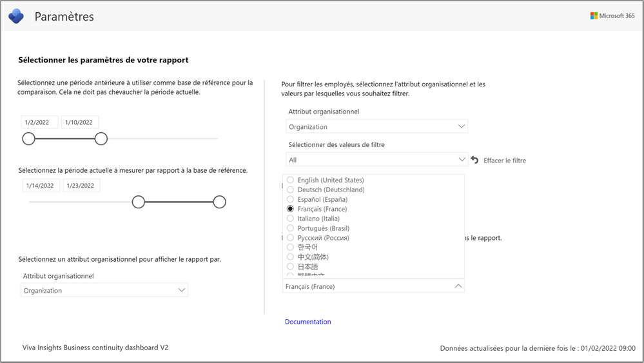Select the 日本語 radio button
This screenshot has height=363, width=644.
(290, 266)
